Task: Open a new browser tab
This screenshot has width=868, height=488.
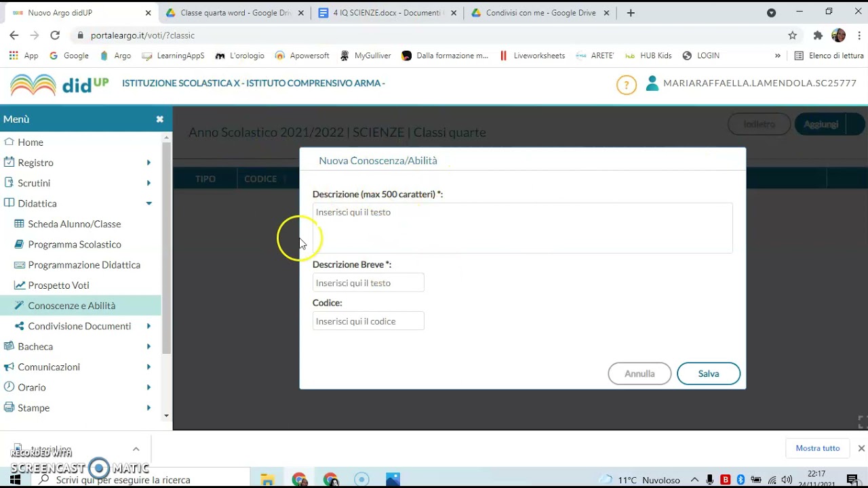Action: pyautogui.click(x=631, y=13)
